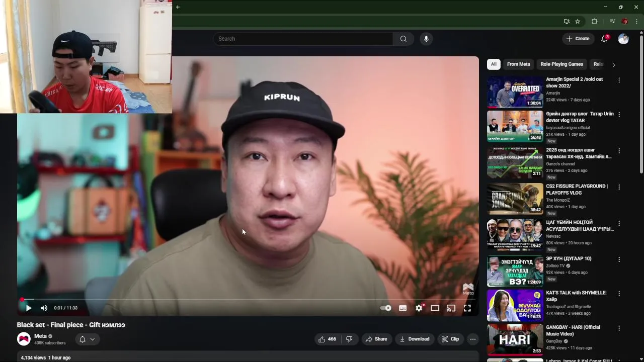Open the ЦАГ ҮЕИЙН НОЦТОЙ video thumbnail
The image size is (644, 362).
[515, 235]
